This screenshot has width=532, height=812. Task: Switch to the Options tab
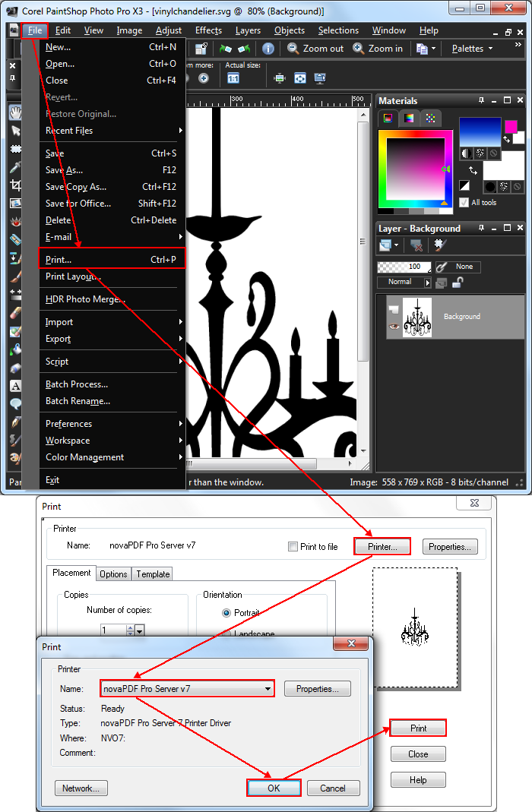(113, 573)
